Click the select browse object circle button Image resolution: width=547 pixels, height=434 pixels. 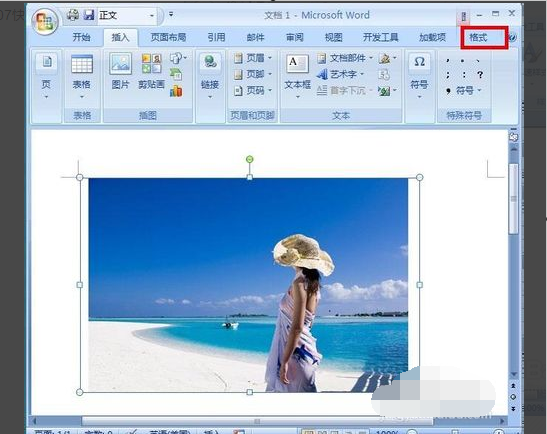pos(514,397)
